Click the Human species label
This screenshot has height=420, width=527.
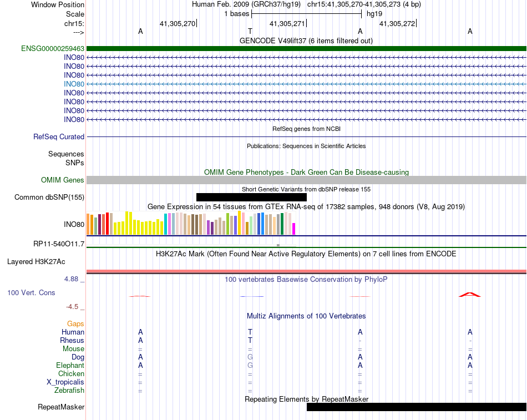coord(73,332)
